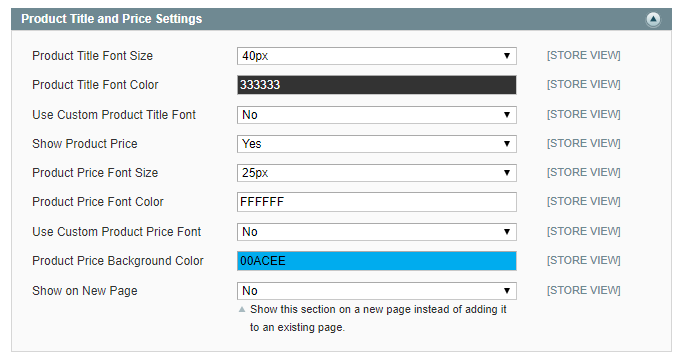Click the hint triangle under Show on New Page
The image size is (680, 360).
point(242,310)
